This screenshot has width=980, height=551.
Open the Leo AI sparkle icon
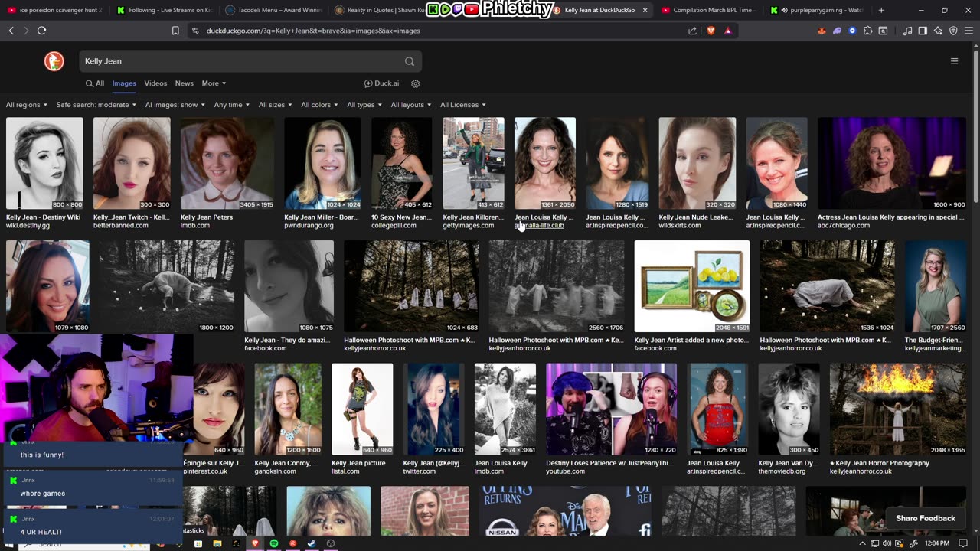(x=938, y=31)
